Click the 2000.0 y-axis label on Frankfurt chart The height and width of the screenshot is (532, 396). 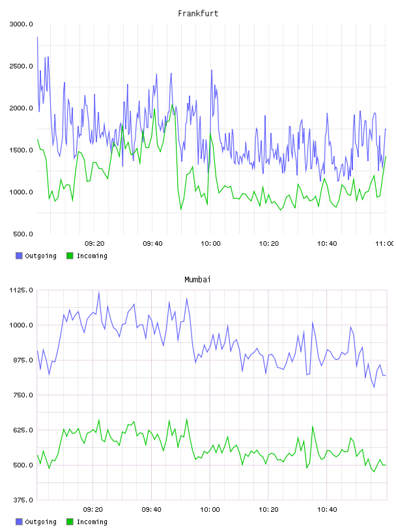point(21,108)
